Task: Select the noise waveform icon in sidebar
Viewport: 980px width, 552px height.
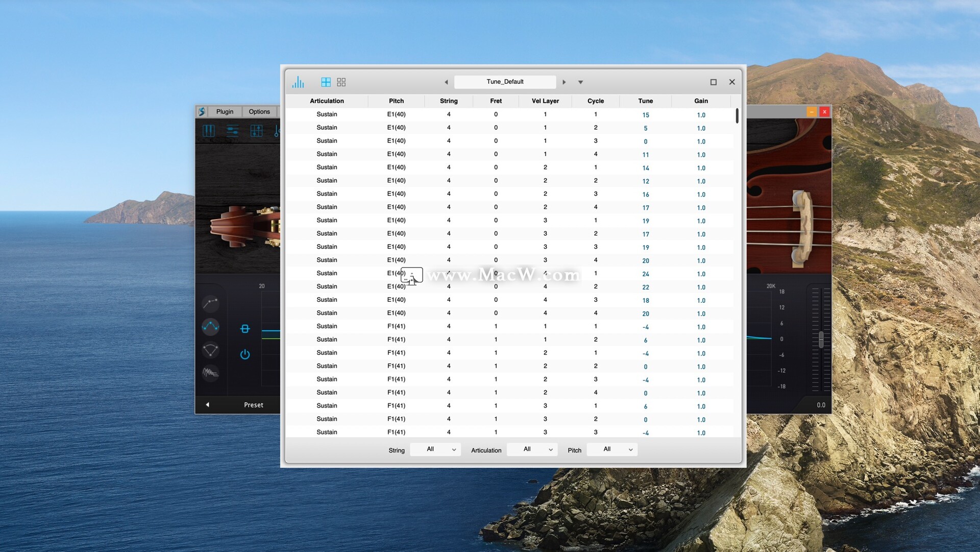Action: point(210,373)
